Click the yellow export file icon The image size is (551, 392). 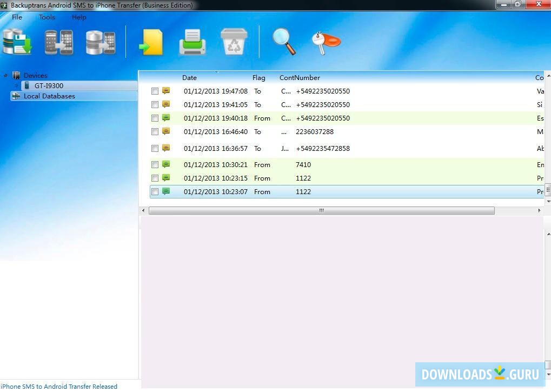click(151, 42)
